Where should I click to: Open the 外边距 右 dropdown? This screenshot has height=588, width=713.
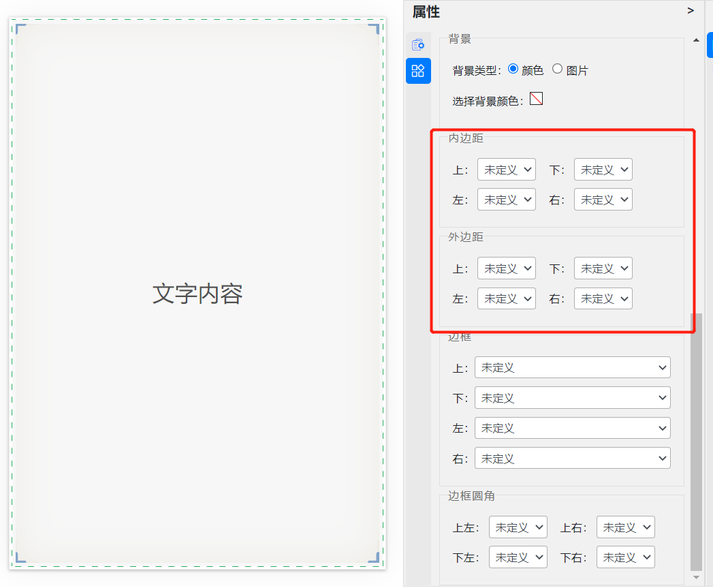pyautogui.click(x=603, y=298)
